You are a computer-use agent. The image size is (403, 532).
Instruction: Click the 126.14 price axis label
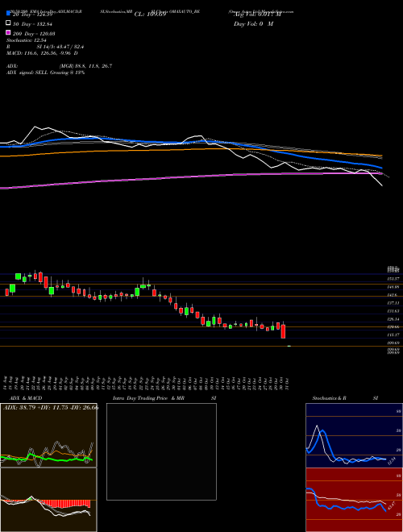393,319
